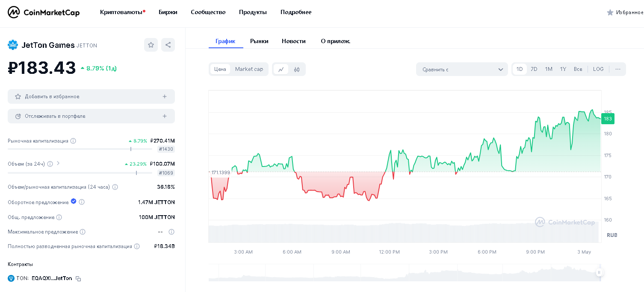This screenshot has height=292, width=644.
Task: Click the plus icon on Добавить в избранное
Action: [165, 96]
